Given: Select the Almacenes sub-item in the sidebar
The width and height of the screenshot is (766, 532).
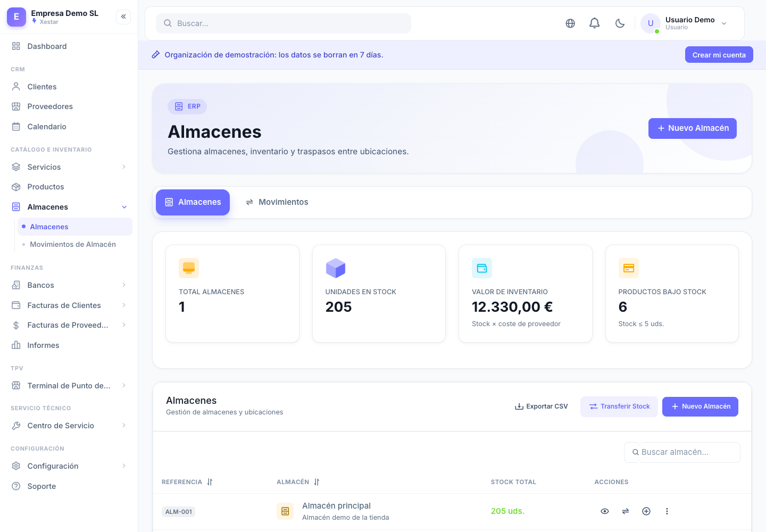Looking at the screenshot, I should point(75,227).
